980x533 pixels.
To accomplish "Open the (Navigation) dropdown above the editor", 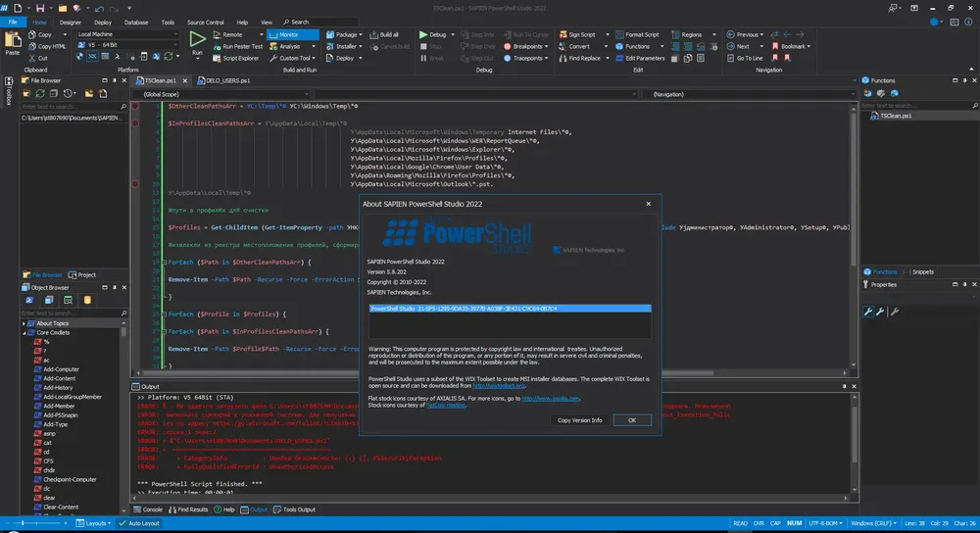I will [x=752, y=94].
